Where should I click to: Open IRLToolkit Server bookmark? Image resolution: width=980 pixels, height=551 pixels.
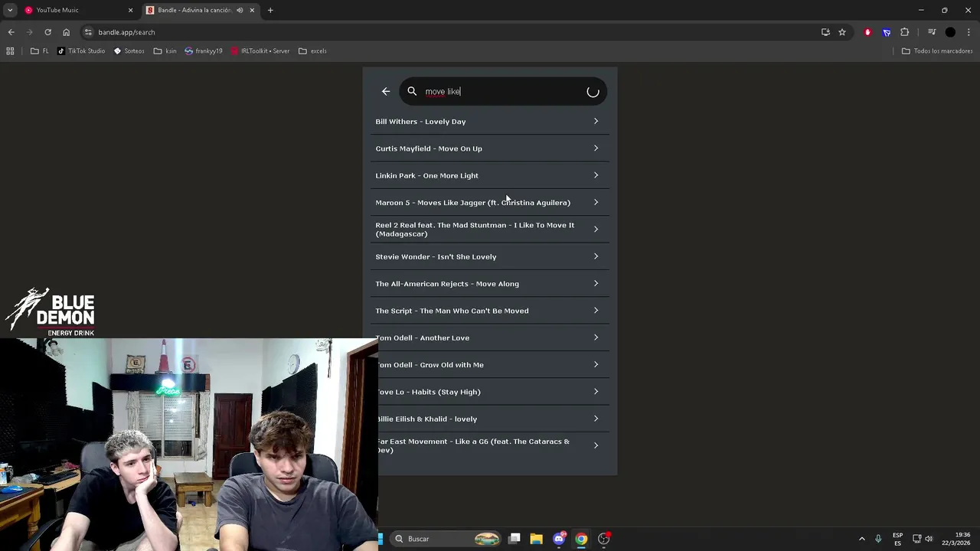coord(260,51)
